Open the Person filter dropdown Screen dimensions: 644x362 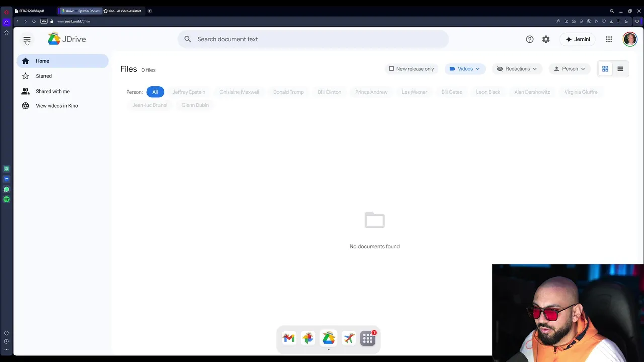click(570, 69)
